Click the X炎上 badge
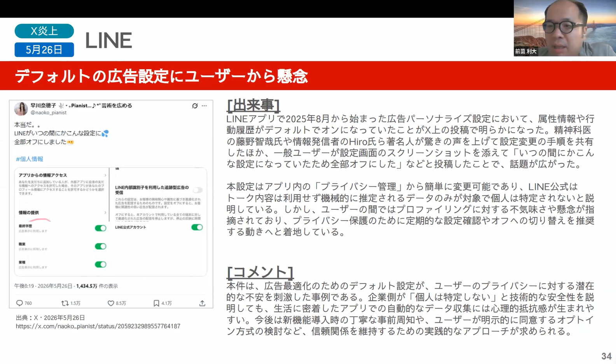616x364 pixels. tap(44, 31)
